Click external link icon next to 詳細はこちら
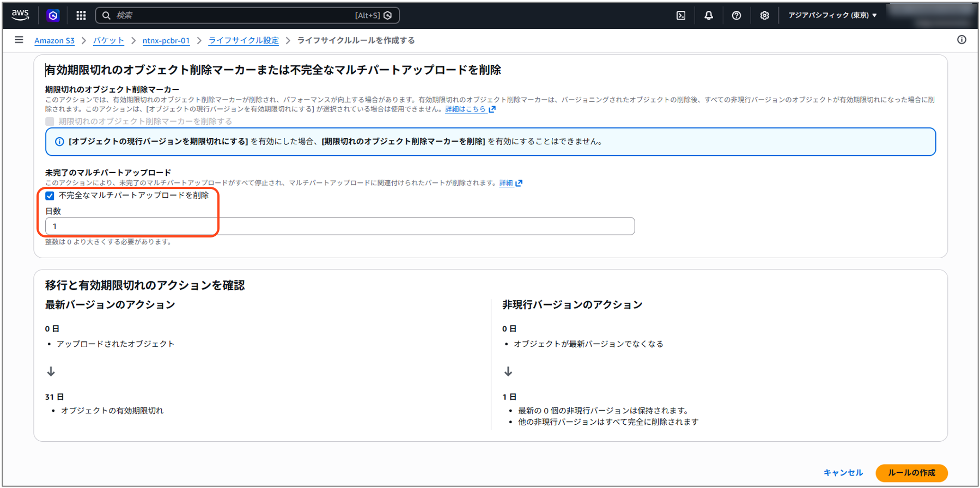The image size is (980, 488). click(x=492, y=109)
